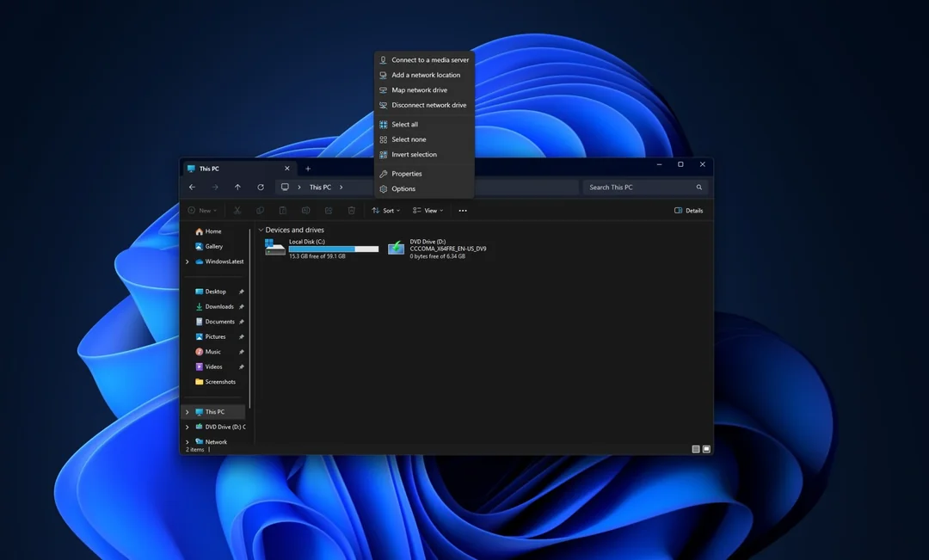The width and height of the screenshot is (929, 560).
Task: Switch to large thumbnails view icon
Action: [706, 449]
